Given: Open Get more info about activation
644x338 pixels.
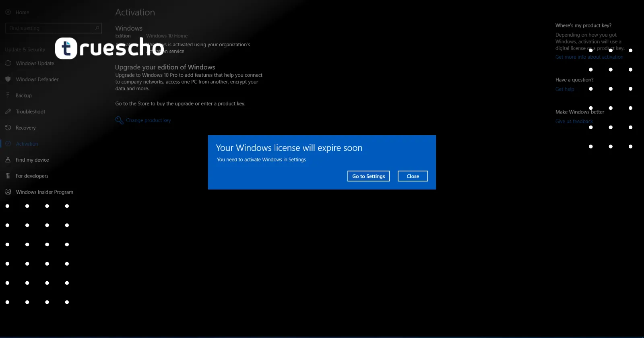Looking at the screenshot, I should point(589,57).
